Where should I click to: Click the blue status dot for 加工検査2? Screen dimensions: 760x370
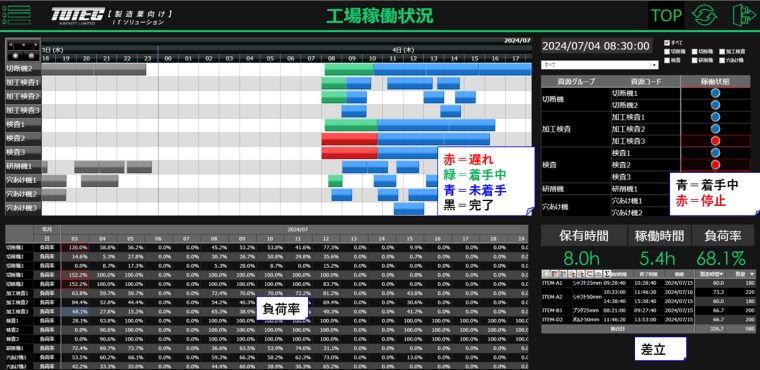click(x=715, y=129)
